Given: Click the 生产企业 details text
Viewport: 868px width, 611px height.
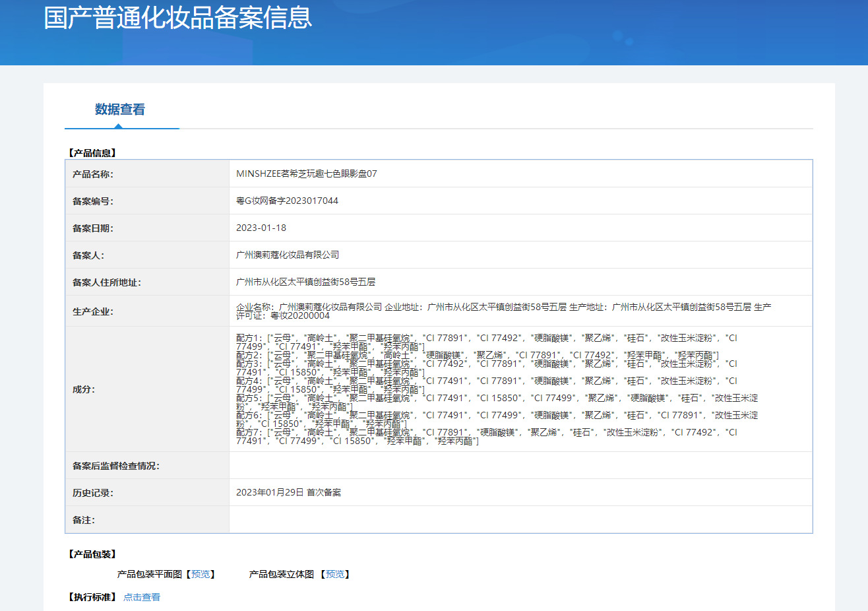Looking at the screenshot, I should (x=504, y=311).
